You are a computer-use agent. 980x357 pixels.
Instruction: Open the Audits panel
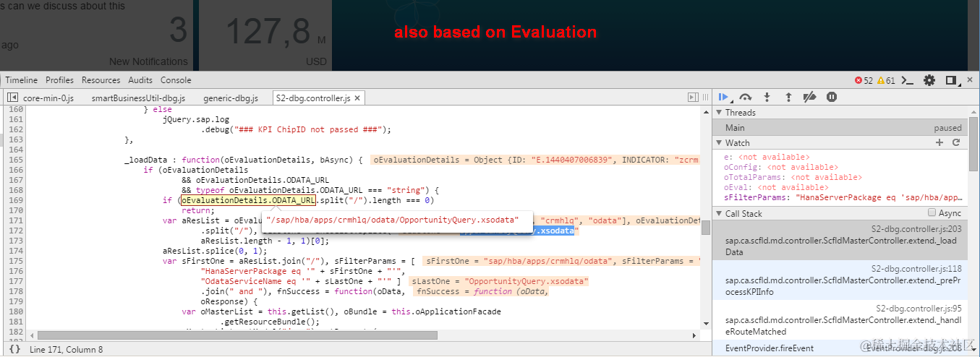[x=140, y=80]
